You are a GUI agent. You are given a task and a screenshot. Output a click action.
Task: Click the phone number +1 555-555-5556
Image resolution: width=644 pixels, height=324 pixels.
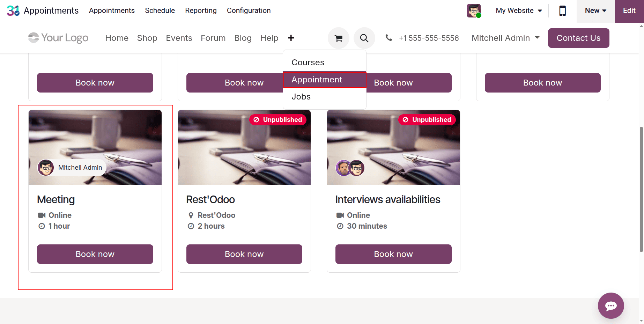[429, 38]
